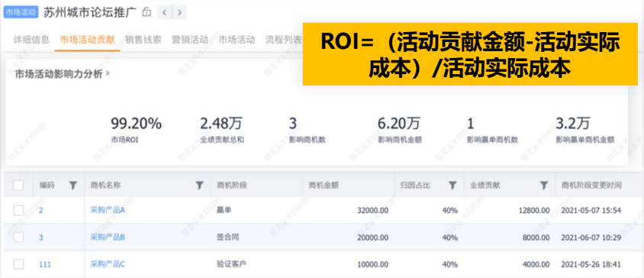
Task: Click the 商机阶段变更时间 column header
Action: 591,186
